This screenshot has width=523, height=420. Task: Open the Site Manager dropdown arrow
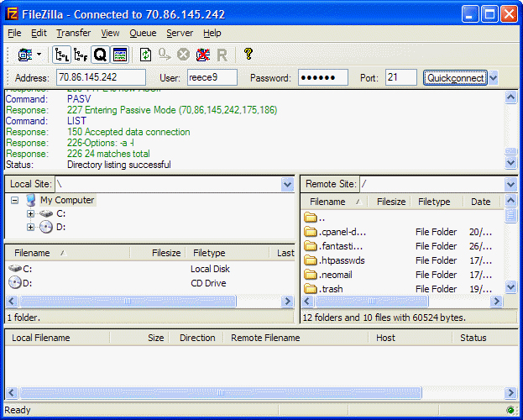point(39,54)
